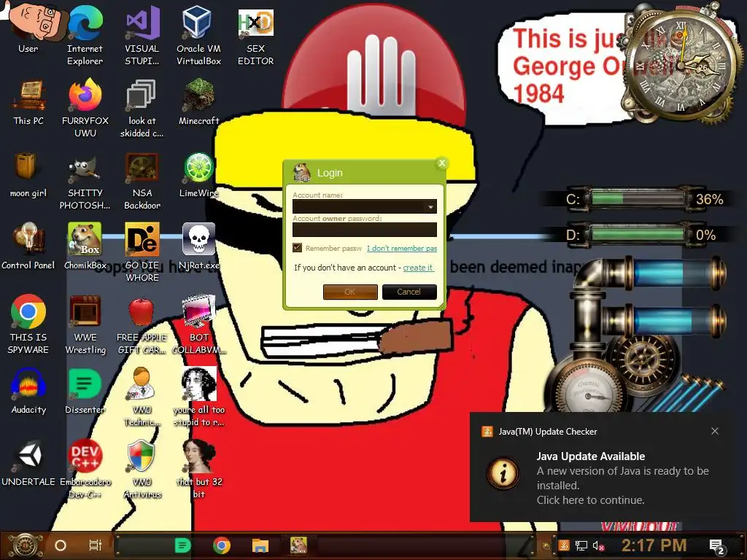Image resolution: width=747 pixels, height=560 pixels.
Task: Follow the create it account link
Action: coord(418,268)
